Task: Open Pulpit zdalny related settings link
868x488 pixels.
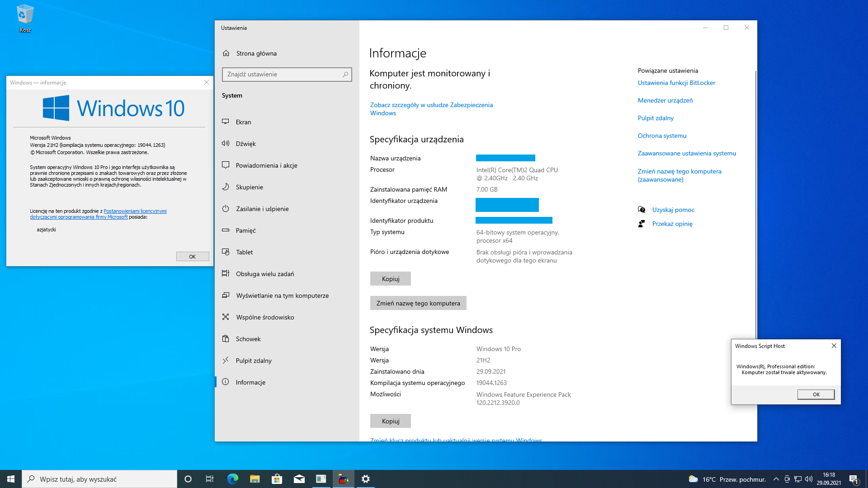Action: 656,118
